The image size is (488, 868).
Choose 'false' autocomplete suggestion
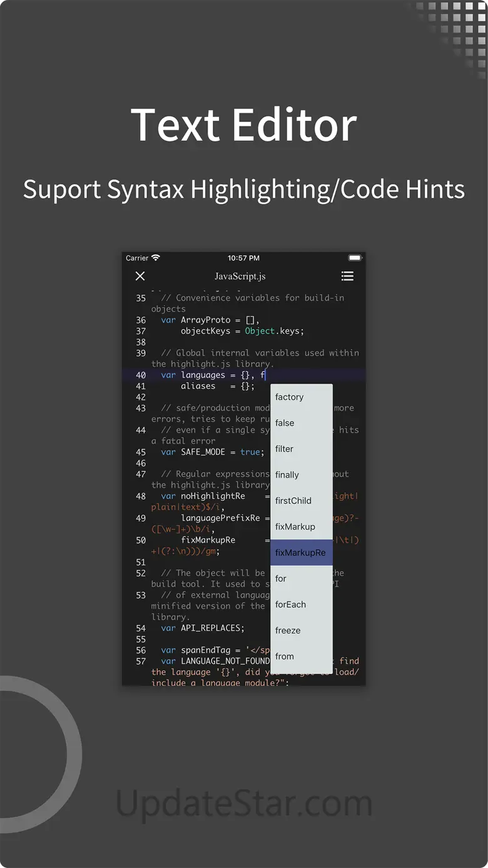(x=301, y=423)
